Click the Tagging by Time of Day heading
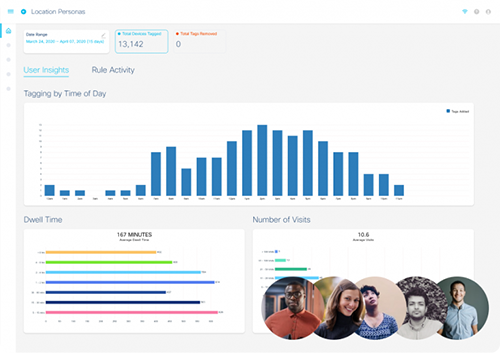 pyautogui.click(x=65, y=94)
